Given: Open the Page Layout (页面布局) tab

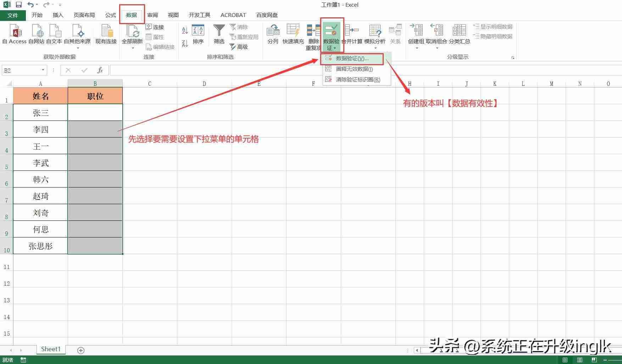Looking at the screenshot, I should tap(84, 15).
